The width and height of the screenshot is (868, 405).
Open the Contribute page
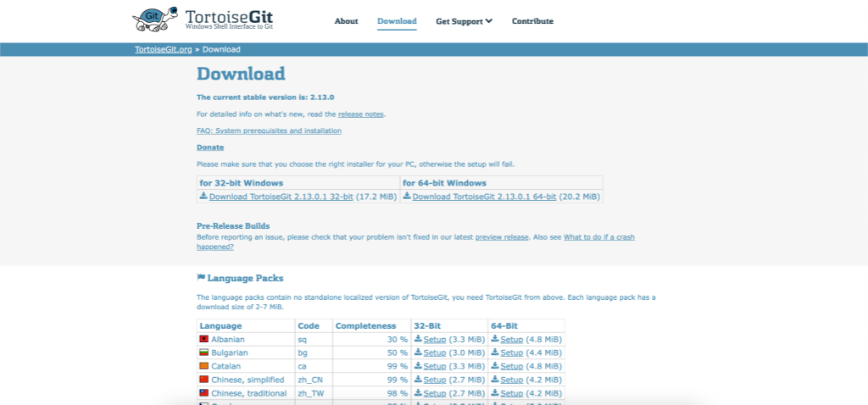pos(532,21)
